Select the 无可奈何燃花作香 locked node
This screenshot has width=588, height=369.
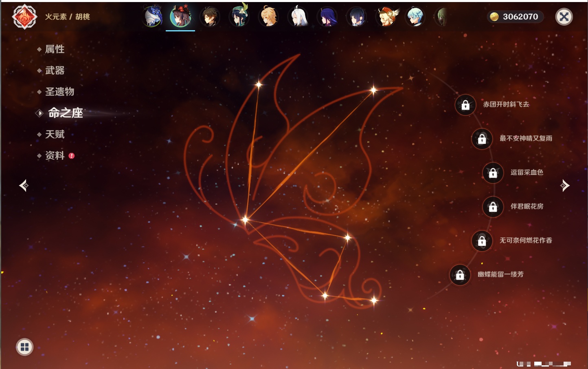[482, 241]
